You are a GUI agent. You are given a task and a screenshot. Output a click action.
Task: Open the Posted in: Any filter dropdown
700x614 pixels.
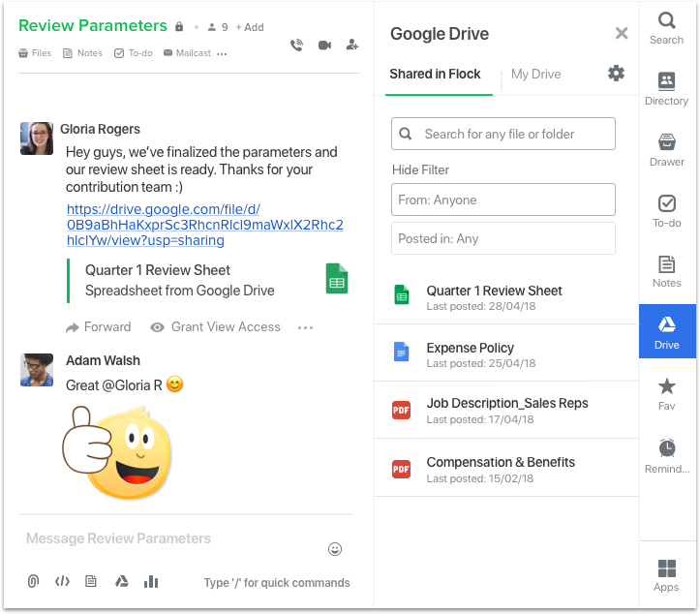[x=503, y=238]
